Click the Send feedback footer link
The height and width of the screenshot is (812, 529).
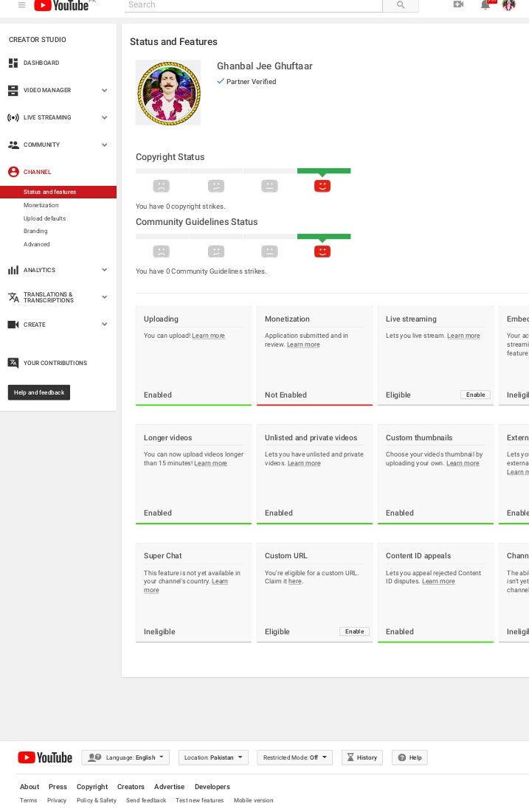tap(146, 801)
